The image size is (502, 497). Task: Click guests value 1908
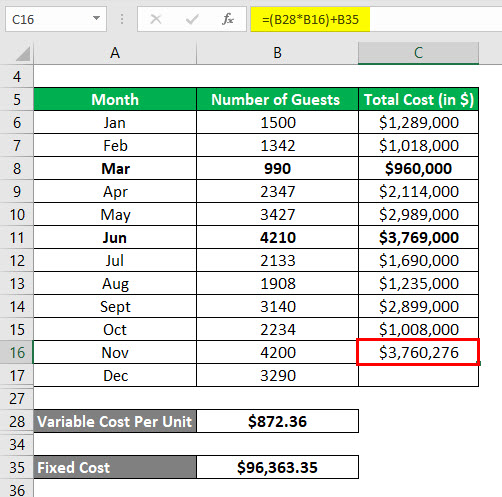[277, 283]
